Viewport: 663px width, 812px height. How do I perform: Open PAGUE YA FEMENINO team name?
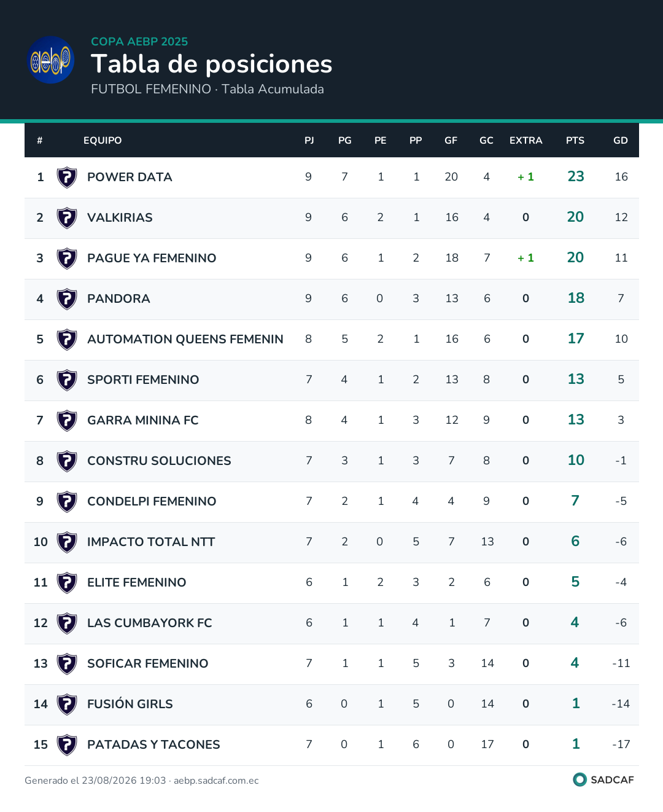[x=152, y=258]
